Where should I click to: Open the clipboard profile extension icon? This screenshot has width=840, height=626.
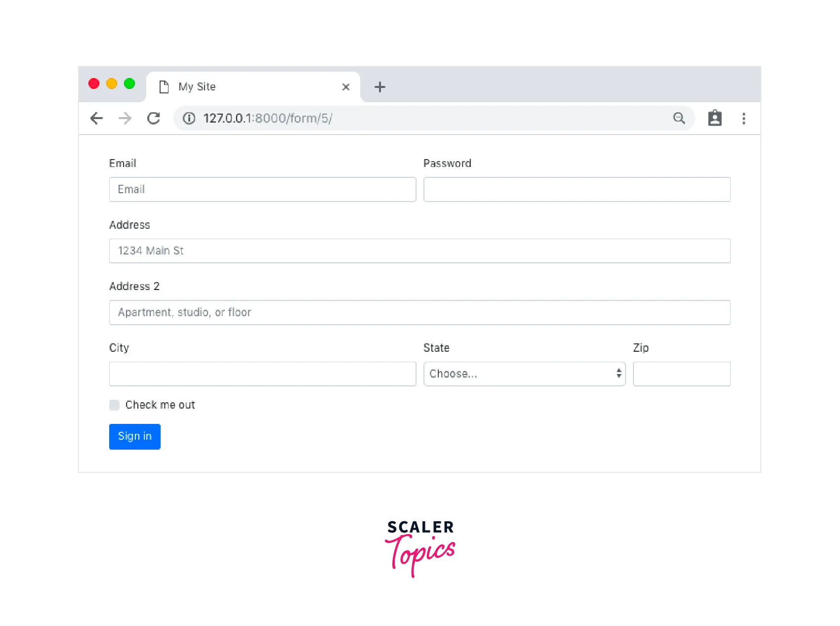pyautogui.click(x=714, y=119)
